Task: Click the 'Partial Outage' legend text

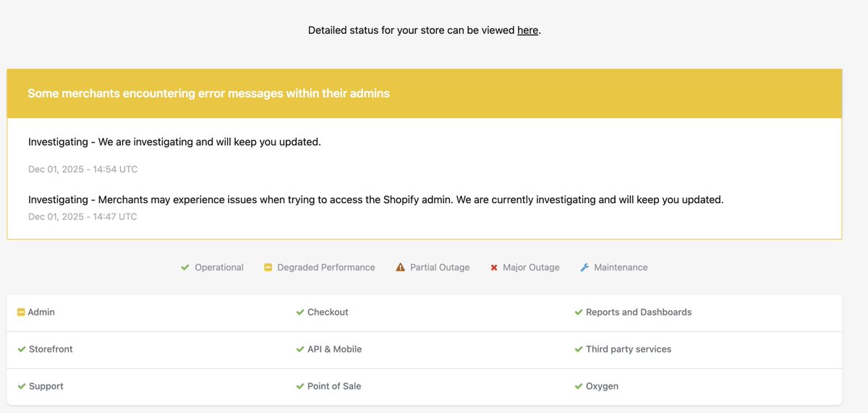Action: click(x=440, y=268)
